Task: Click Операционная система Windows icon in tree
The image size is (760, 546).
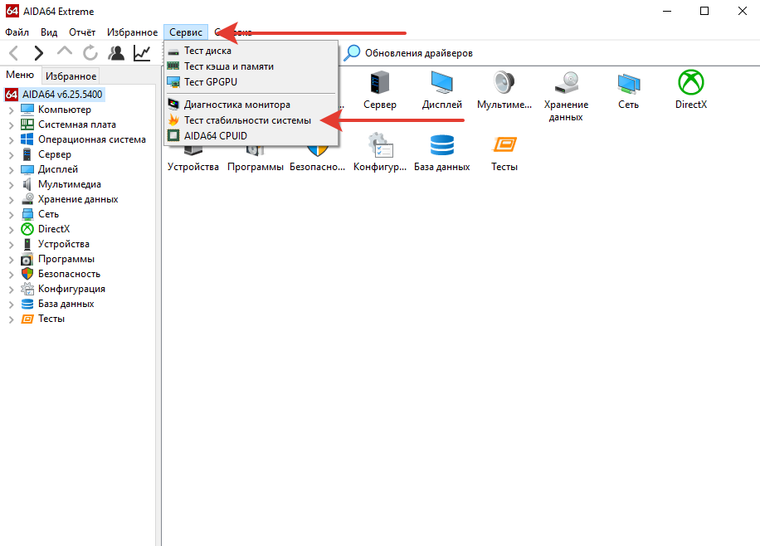Action: coord(27,140)
